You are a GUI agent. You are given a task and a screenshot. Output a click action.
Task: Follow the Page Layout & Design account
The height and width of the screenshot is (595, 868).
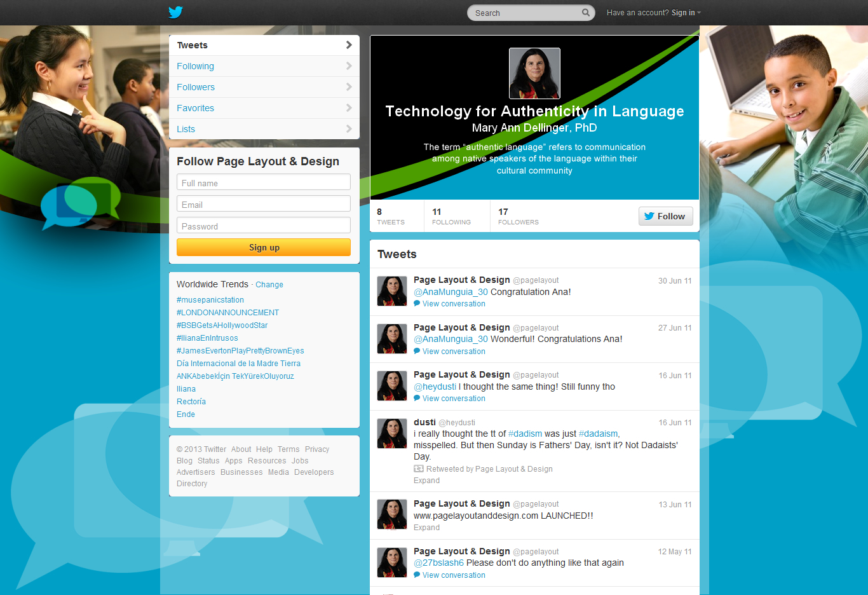[665, 216]
